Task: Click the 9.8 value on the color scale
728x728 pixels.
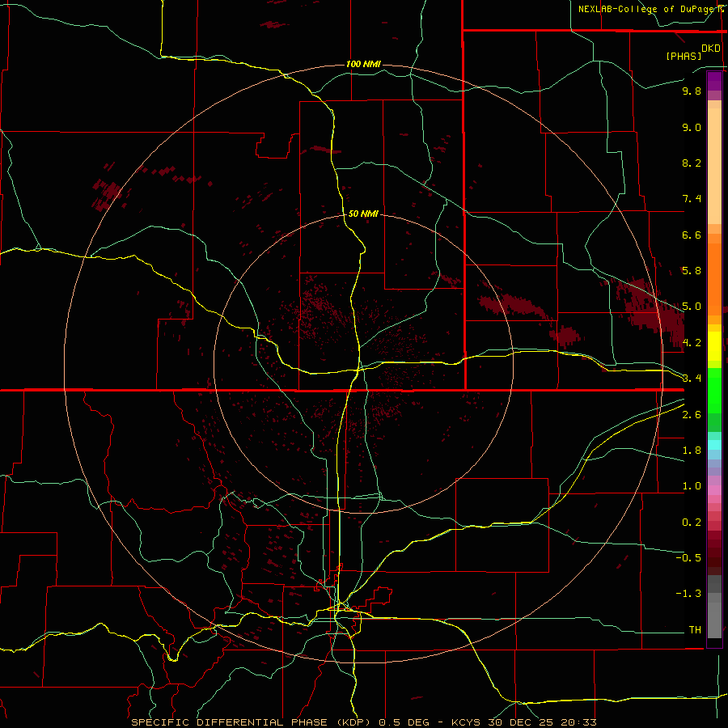Action: click(692, 91)
